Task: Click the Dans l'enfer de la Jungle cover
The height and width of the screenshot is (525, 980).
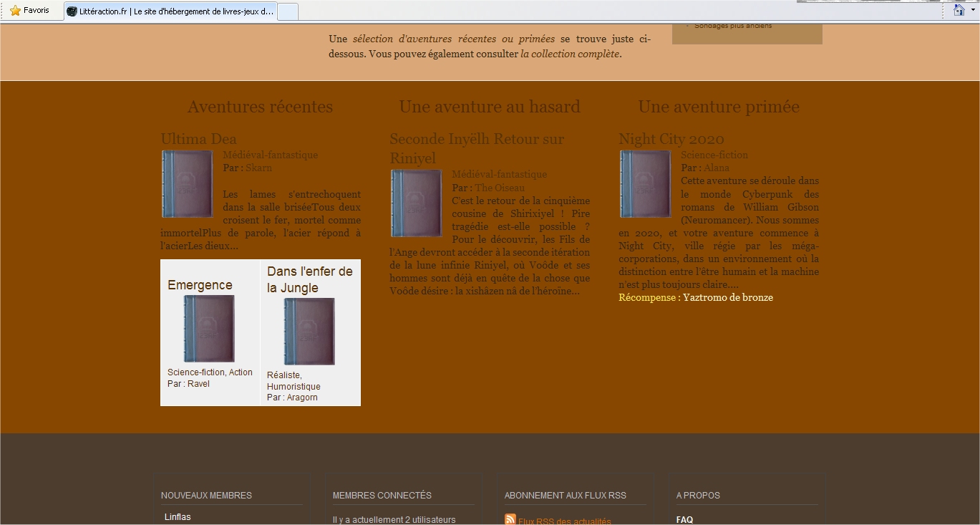Action: point(309,332)
